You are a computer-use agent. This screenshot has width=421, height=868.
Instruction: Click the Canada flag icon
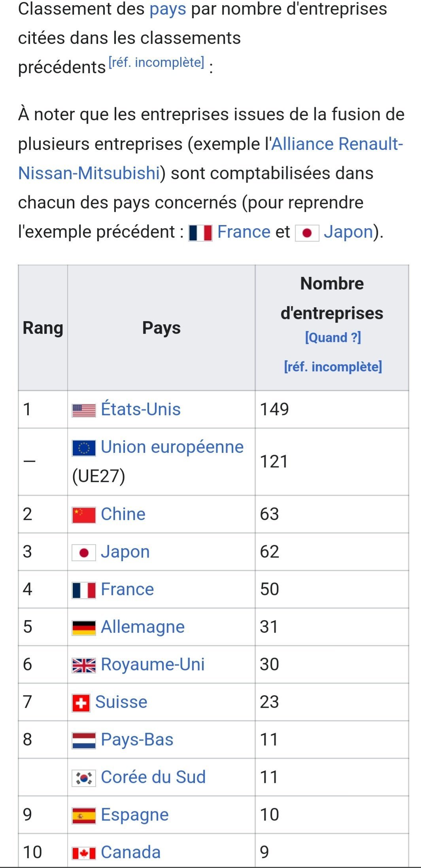(84, 853)
